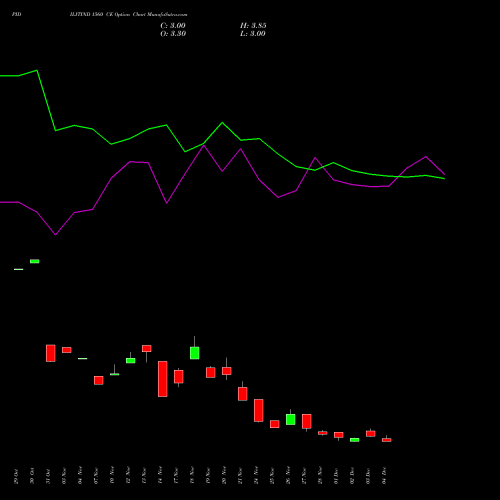This screenshot has width=500, height=500.
Task: Click the last red candle above 04 Dec
Action: coord(387,440)
